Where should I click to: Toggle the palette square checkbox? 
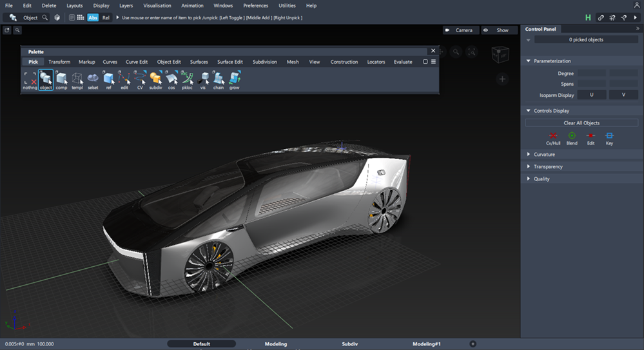pos(425,62)
